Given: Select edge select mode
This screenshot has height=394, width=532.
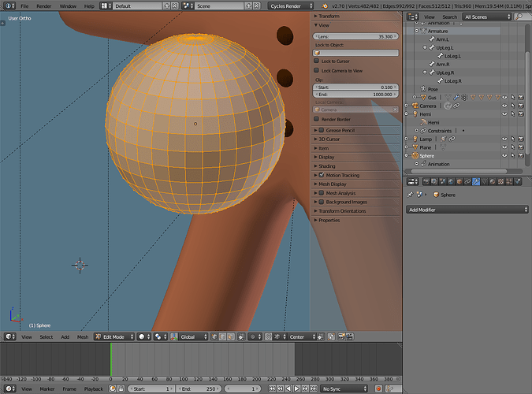Looking at the screenshot, I should tap(222, 336).
